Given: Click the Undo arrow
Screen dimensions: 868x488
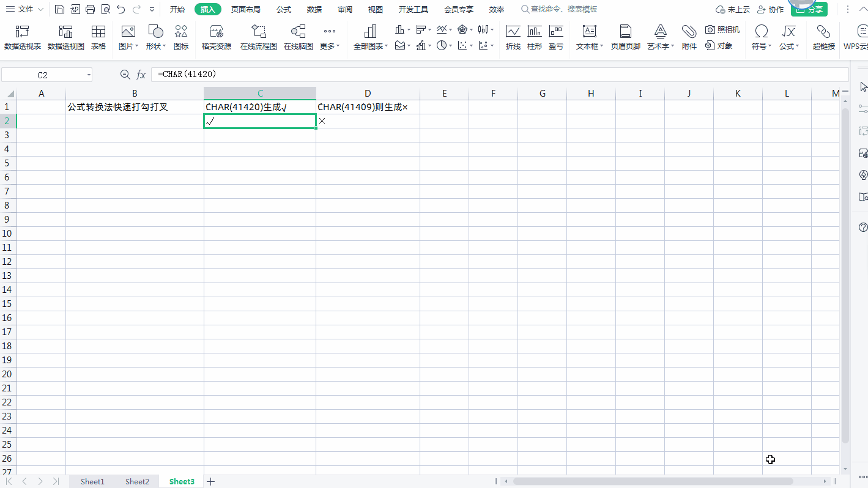Looking at the screenshot, I should point(121,9).
